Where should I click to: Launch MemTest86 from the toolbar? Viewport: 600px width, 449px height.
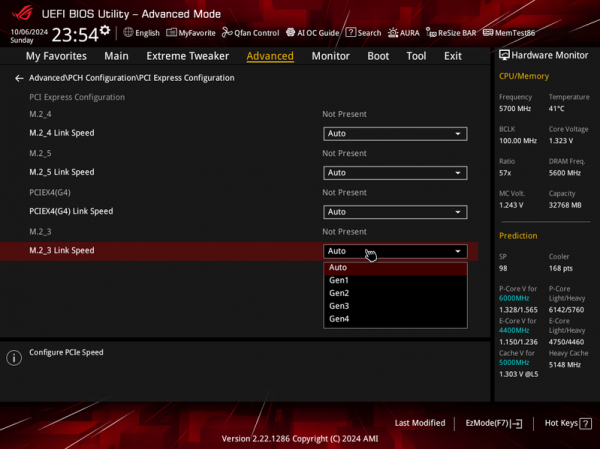tap(509, 33)
